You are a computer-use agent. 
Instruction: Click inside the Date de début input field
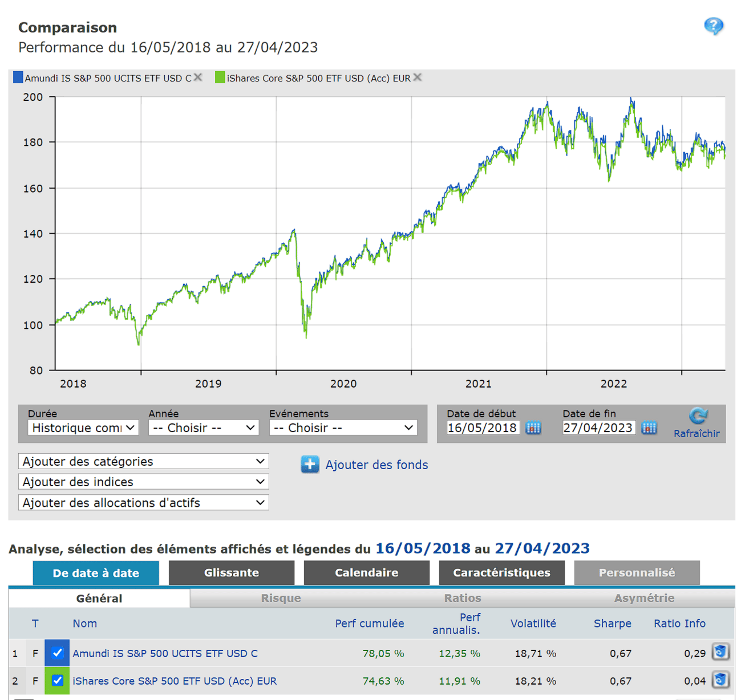483,428
